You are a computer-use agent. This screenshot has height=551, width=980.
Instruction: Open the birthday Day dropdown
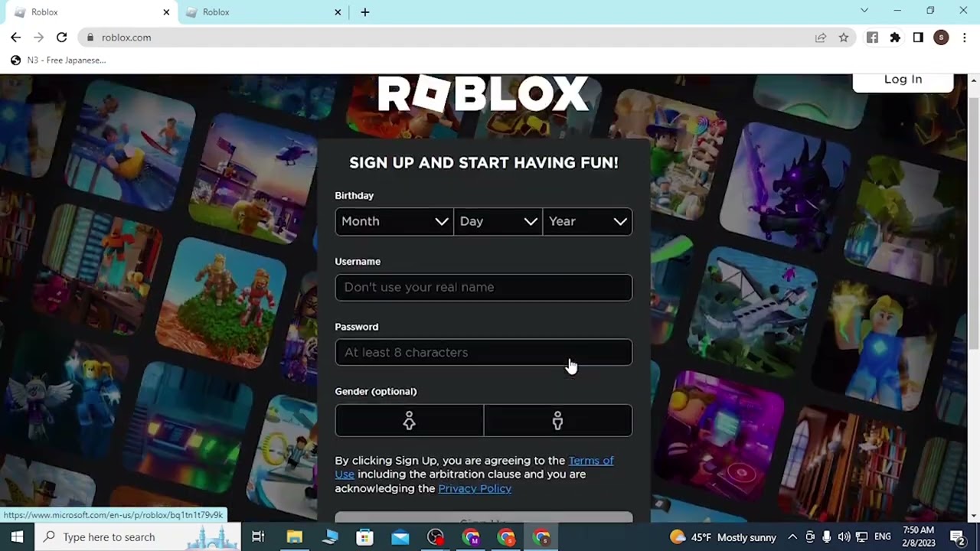point(498,221)
